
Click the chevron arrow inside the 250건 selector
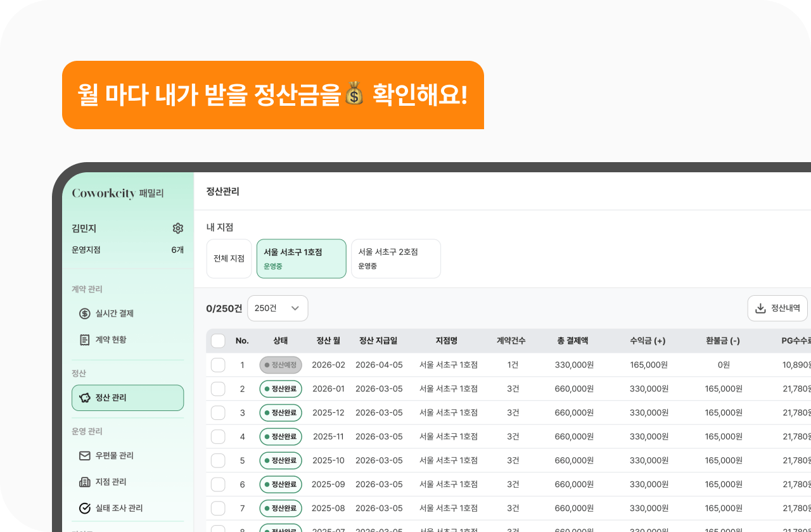coord(294,308)
